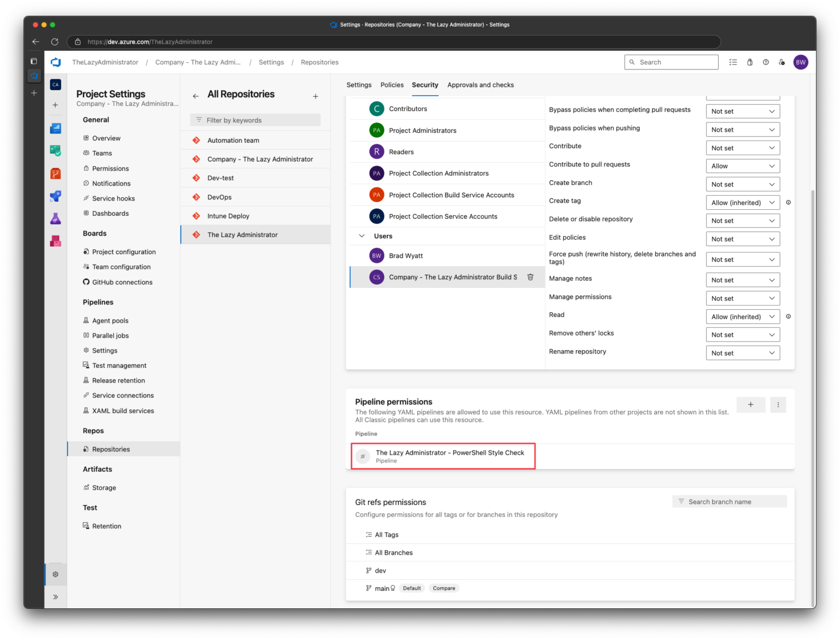Click Compare badge on main branch

click(444, 589)
